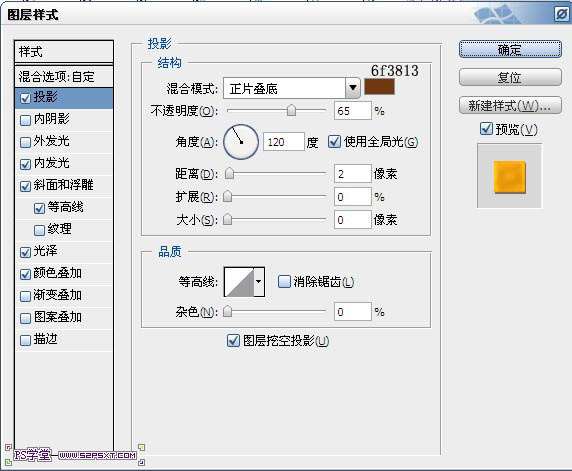Click the 确定 (OK) button
This screenshot has width=572, height=471.
[x=510, y=49]
